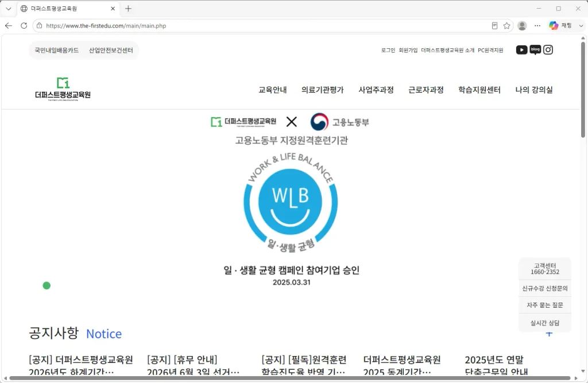Click 고객센터 1660-2352 quick menu
Viewport: 588px width, 383px height.
545,269
